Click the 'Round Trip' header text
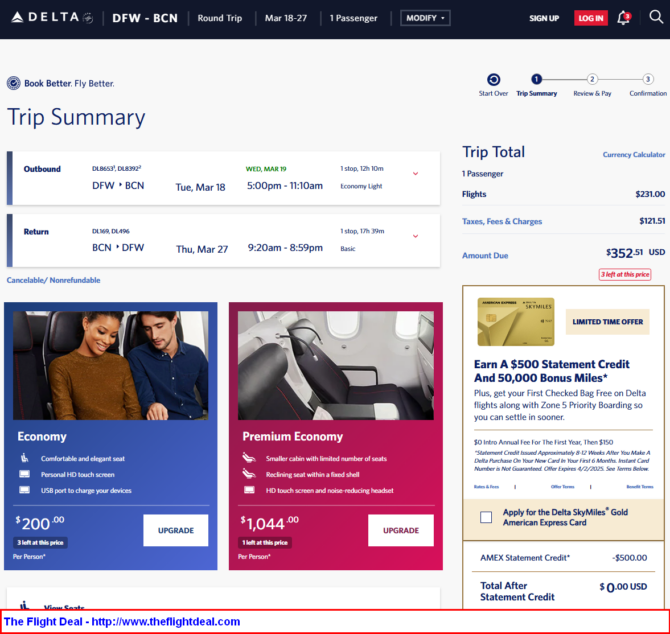This screenshot has height=634, width=670. [x=220, y=18]
